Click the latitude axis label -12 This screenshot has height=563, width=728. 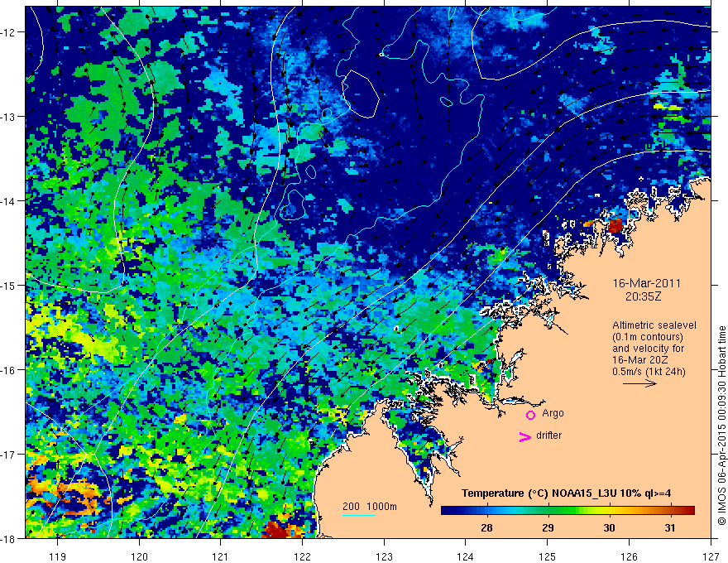click(x=8, y=32)
